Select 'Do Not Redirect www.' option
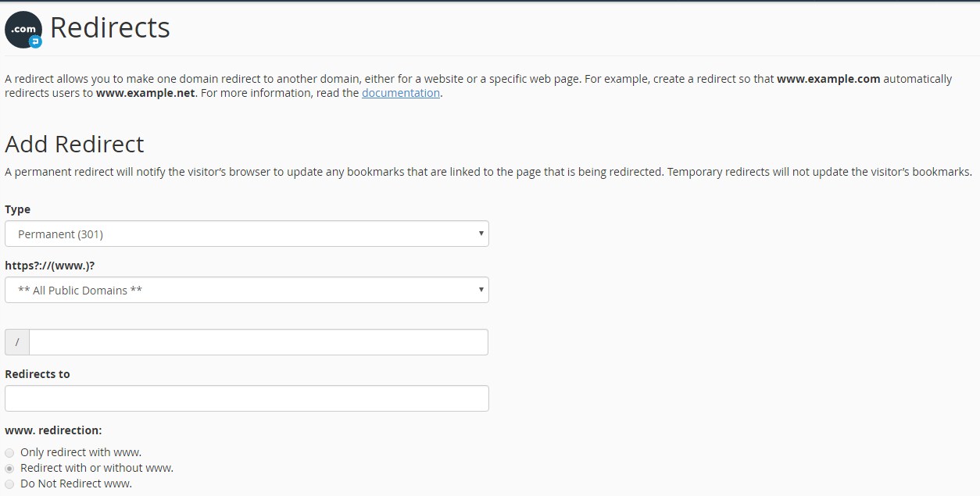The width and height of the screenshot is (980, 496). (x=9, y=484)
